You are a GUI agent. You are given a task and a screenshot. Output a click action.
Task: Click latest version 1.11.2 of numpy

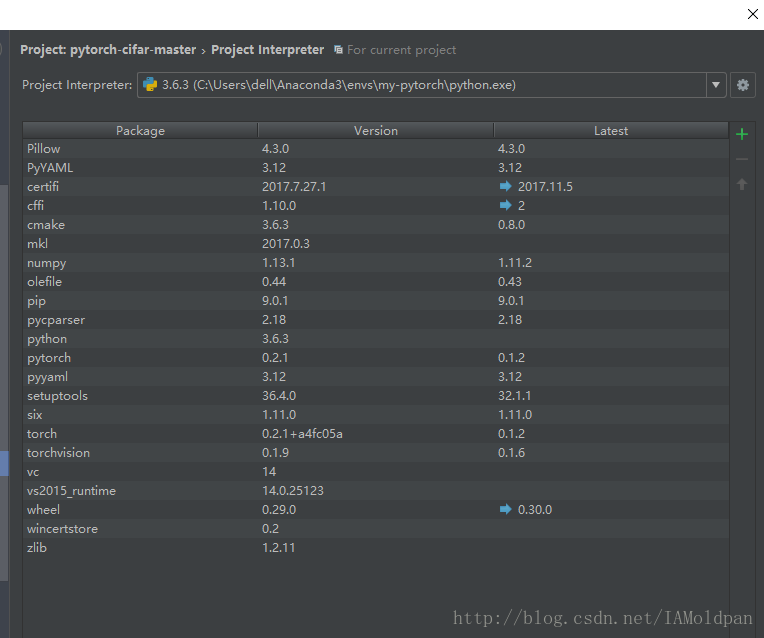515,263
